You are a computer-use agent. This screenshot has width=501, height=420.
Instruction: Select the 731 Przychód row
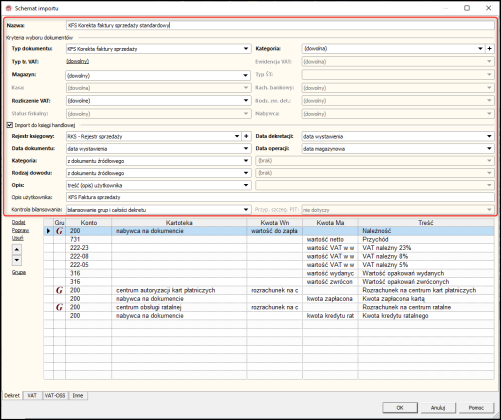(269, 239)
